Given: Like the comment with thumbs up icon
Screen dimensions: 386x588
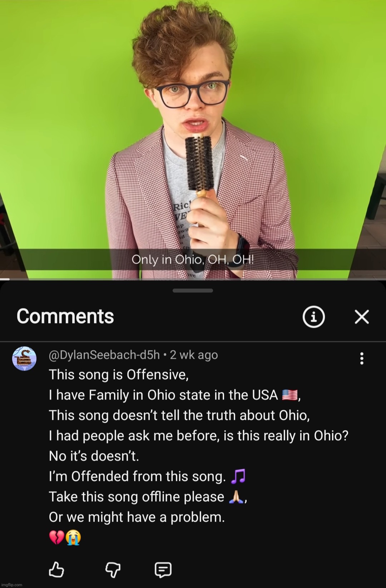Looking at the screenshot, I should 56,569.
